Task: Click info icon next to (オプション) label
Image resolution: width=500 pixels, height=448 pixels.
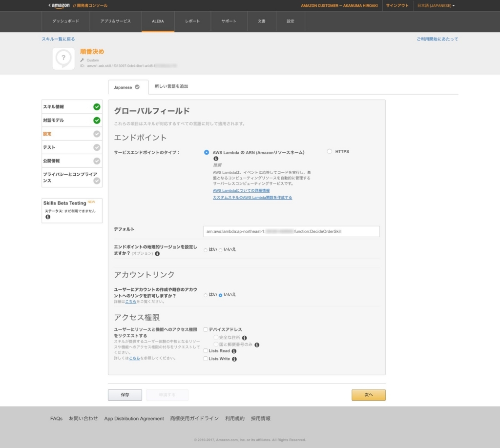Action: [x=157, y=254]
